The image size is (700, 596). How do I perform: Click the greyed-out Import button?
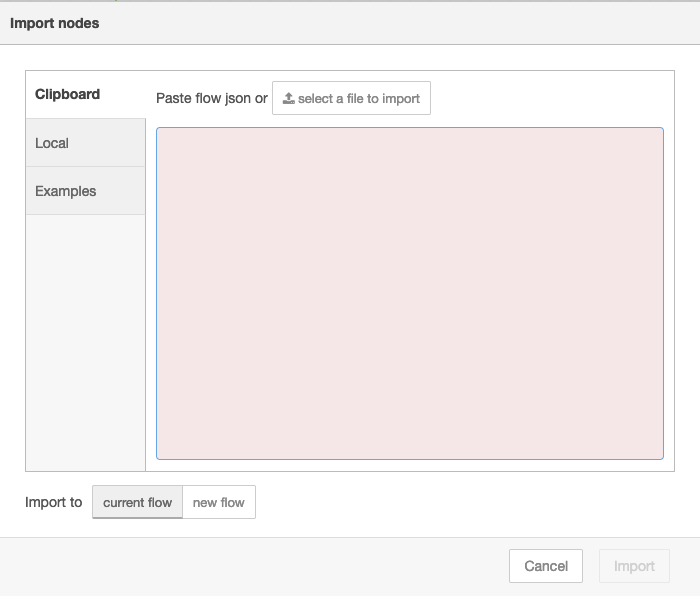[634, 566]
